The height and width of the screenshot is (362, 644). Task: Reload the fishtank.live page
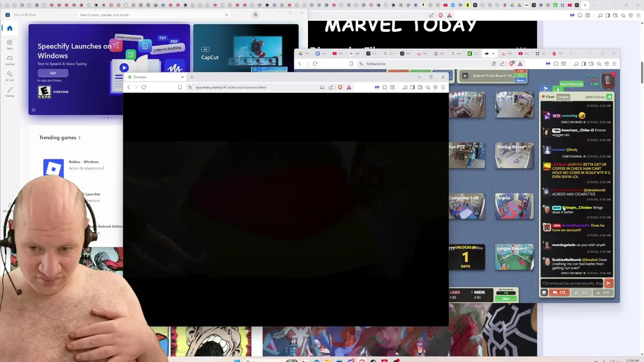click(x=315, y=64)
